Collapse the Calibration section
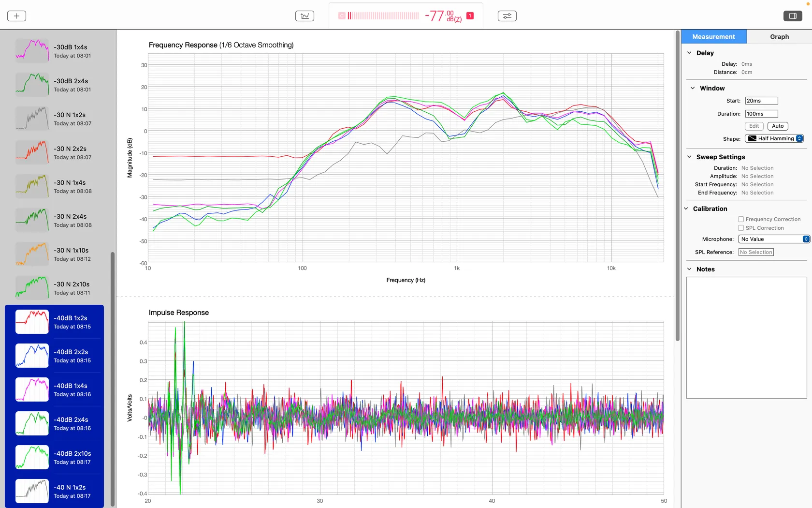812x508 pixels. [686, 209]
